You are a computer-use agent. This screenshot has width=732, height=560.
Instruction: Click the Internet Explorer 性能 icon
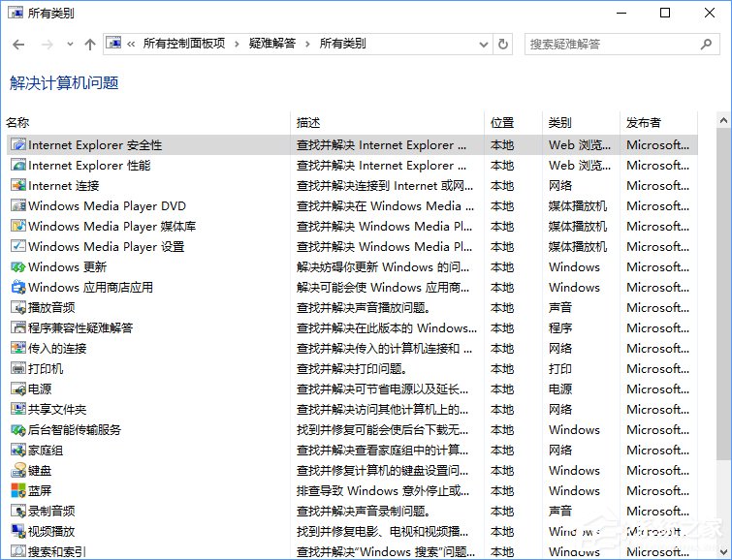[x=18, y=166]
